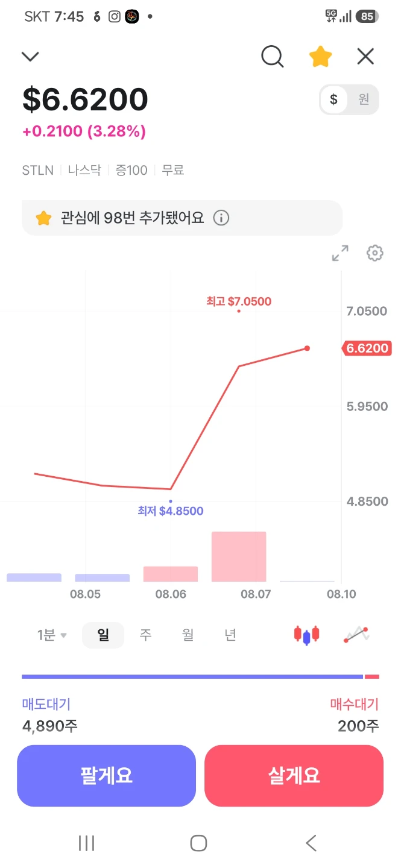
Task: Open Android recent apps button
Action: tap(86, 843)
